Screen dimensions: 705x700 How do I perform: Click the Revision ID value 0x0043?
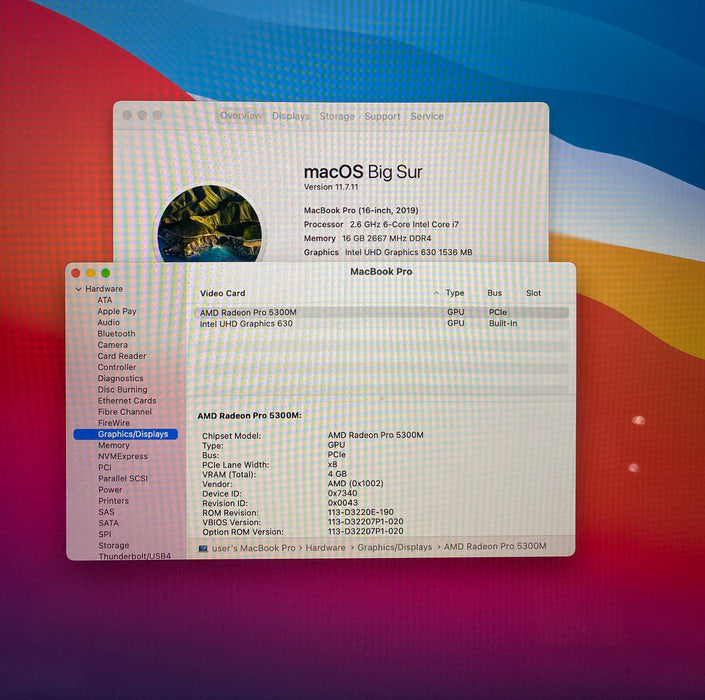[343, 503]
